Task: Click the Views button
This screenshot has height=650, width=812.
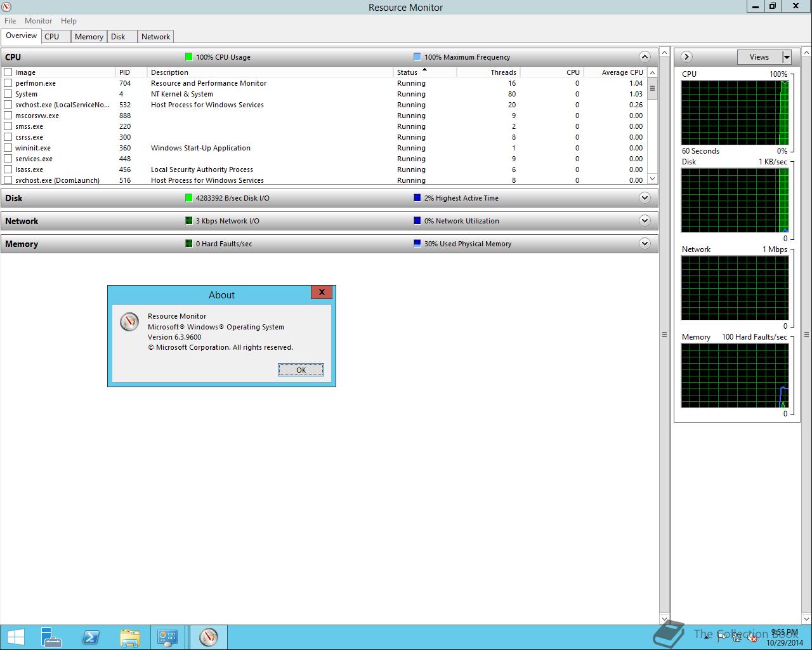Action: click(759, 57)
